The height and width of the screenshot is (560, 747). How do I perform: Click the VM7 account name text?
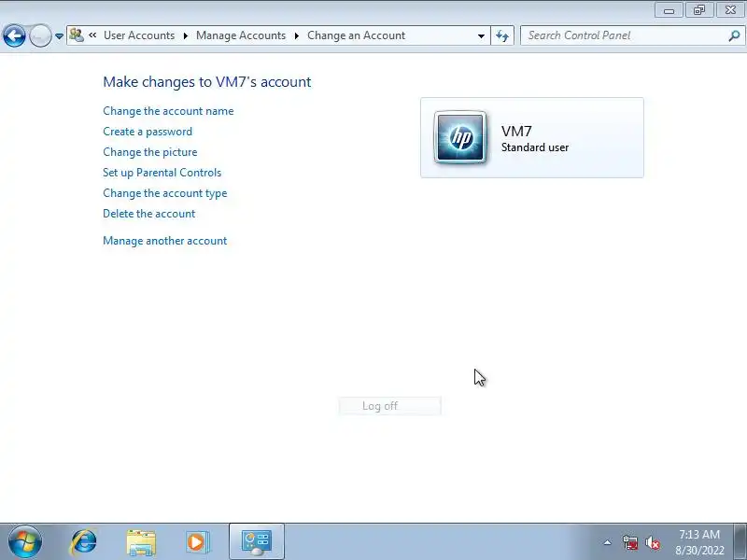(516, 131)
